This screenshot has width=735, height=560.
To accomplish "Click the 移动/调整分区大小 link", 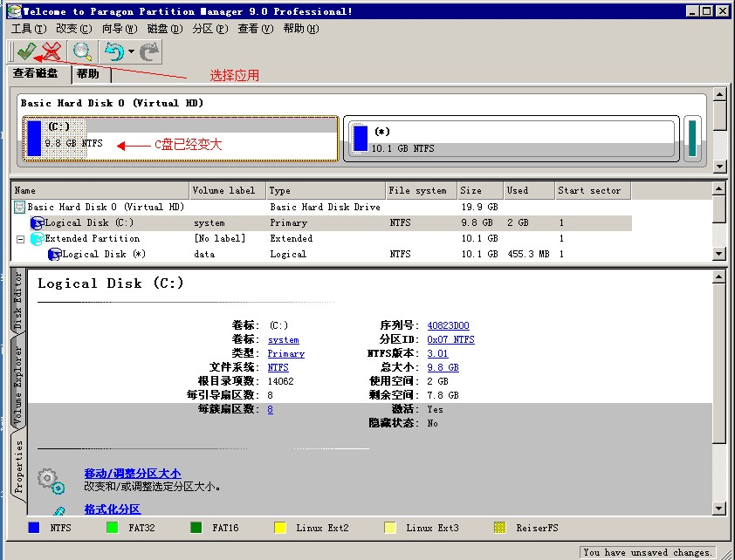I will tap(132, 474).
